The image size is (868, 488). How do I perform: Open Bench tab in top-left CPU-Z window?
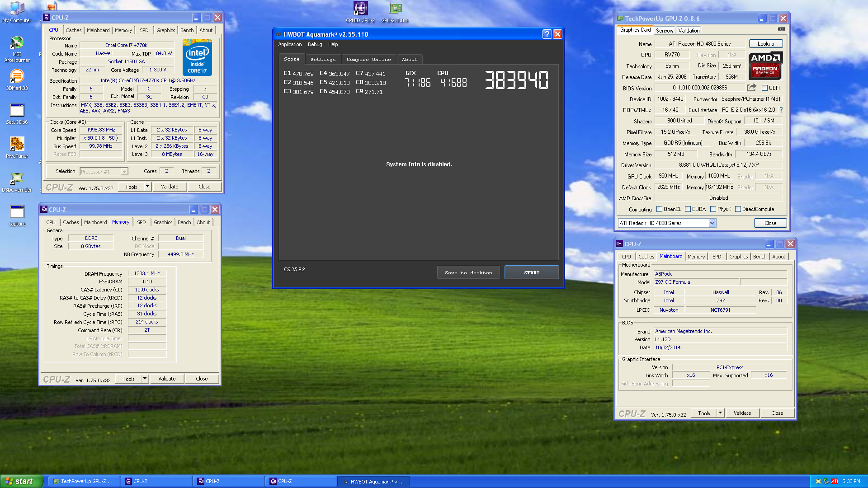187,30
